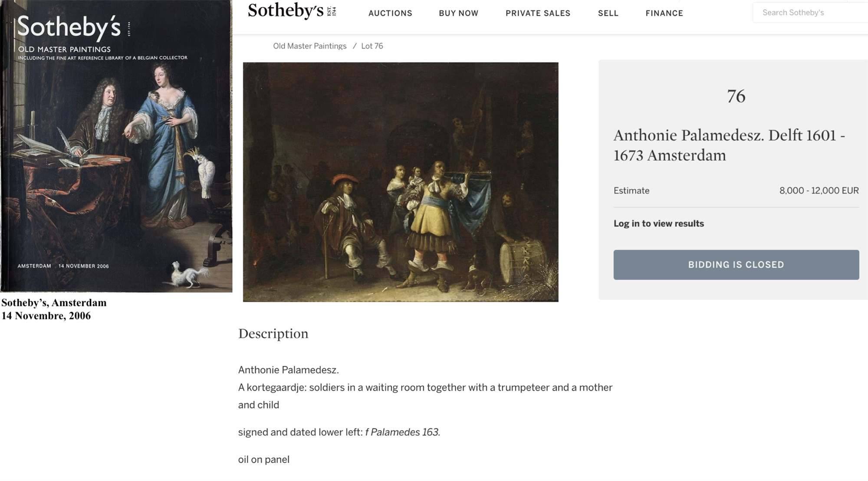Click the Anthonie Palamedesz. lot title heading
868x481 pixels.
pos(729,145)
